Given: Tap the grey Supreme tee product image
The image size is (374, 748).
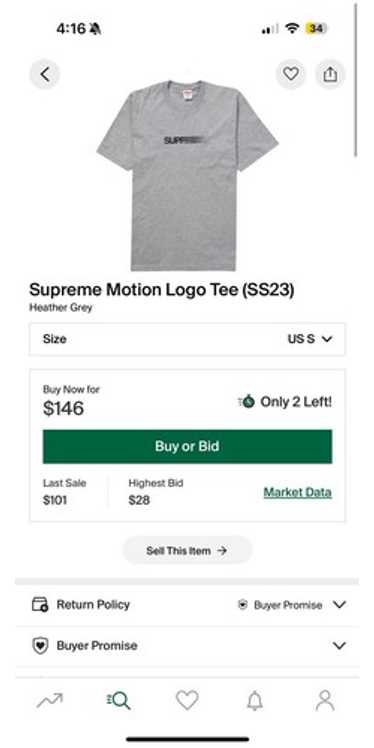Looking at the screenshot, I should [187, 175].
